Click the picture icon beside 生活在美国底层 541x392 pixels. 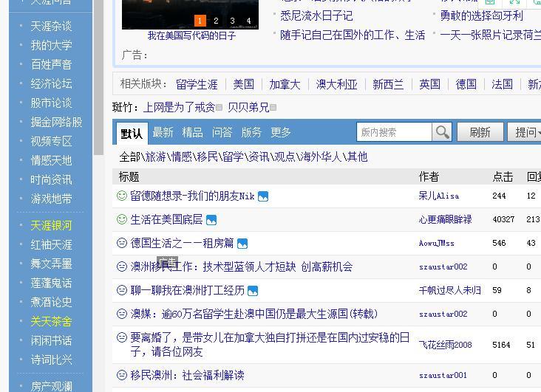pyautogui.click(x=211, y=220)
